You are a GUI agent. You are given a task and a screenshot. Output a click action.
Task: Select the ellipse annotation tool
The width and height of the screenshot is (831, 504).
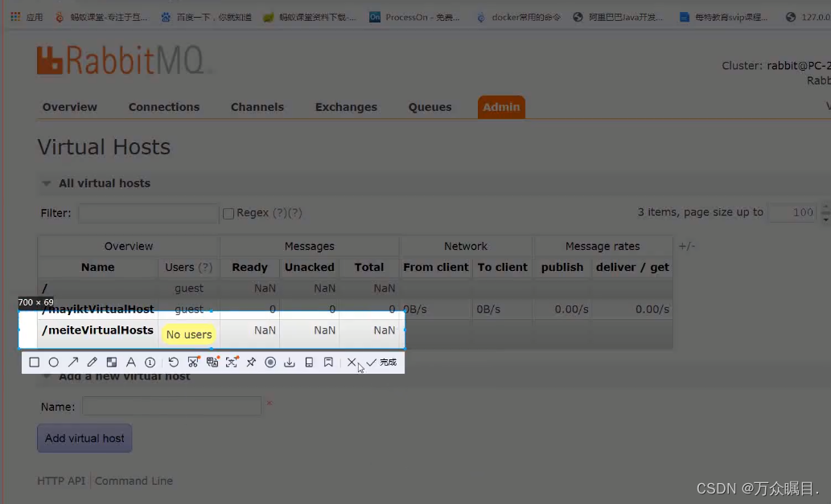pos(54,362)
